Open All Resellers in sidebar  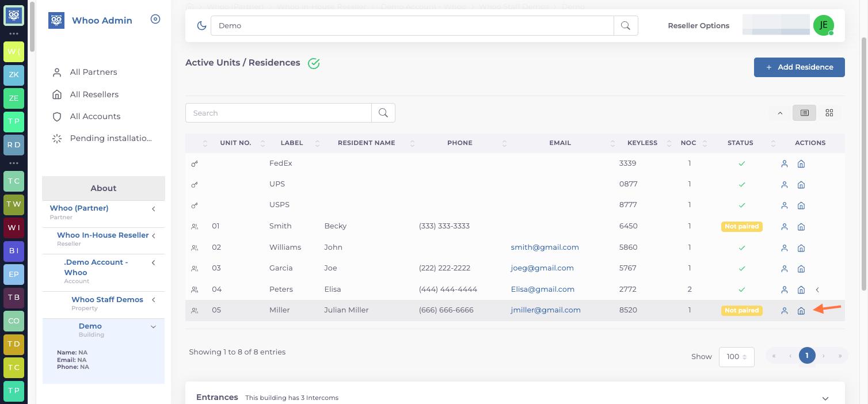pos(94,94)
